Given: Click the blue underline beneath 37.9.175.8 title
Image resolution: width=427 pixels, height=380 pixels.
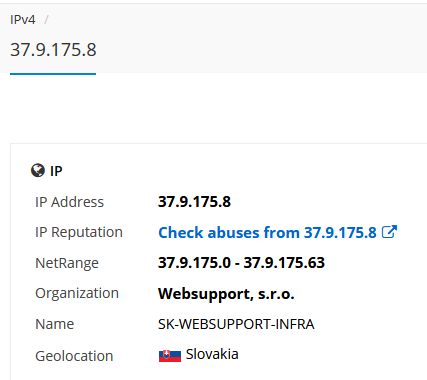Looking at the screenshot, I should (x=53, y=74).
